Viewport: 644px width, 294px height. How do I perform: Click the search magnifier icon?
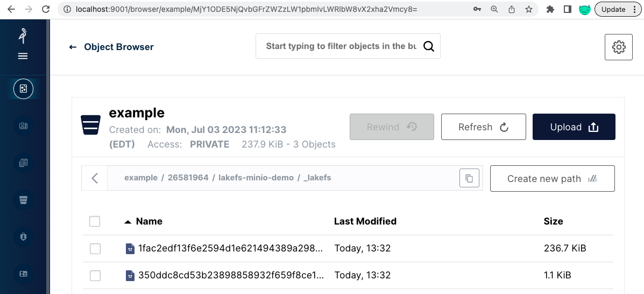pos(428,46)
